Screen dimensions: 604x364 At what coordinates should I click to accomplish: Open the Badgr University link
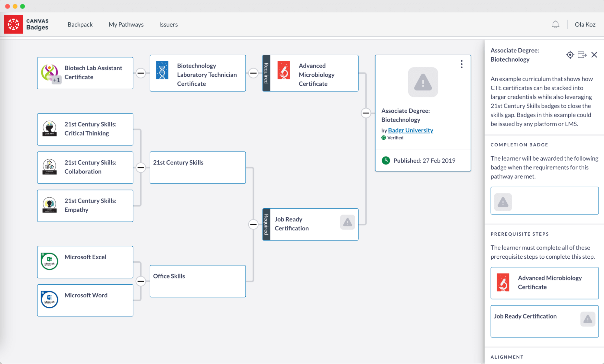point(410,130)
